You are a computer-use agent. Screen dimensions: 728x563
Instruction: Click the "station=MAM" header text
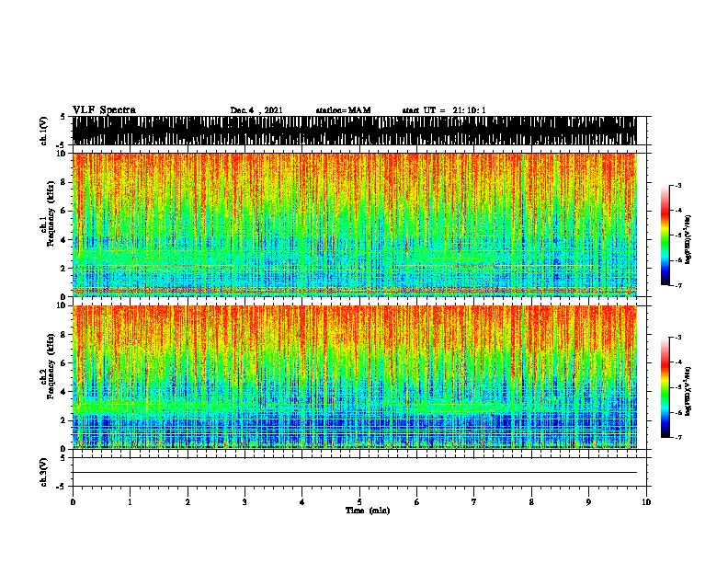point(343,110)
